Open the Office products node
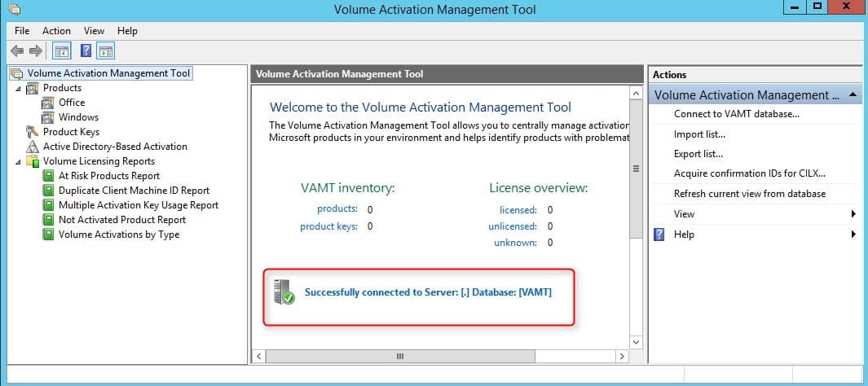Screen dimensions: 868x386 [x=72, y=103]
